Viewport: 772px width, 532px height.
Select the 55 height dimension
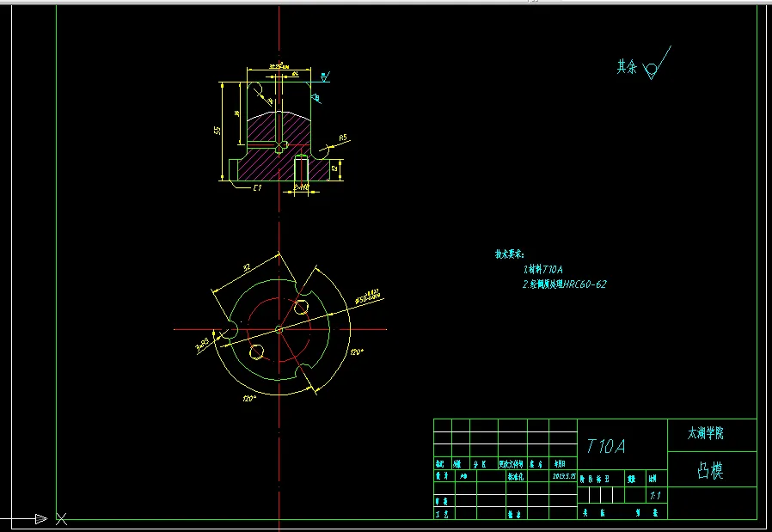tap(218, 130)
